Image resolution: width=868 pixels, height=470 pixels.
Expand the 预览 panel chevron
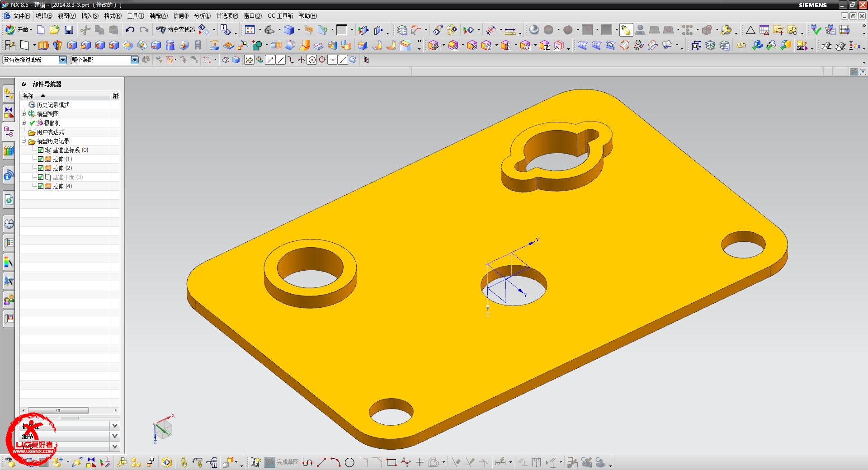coord(115,446)
